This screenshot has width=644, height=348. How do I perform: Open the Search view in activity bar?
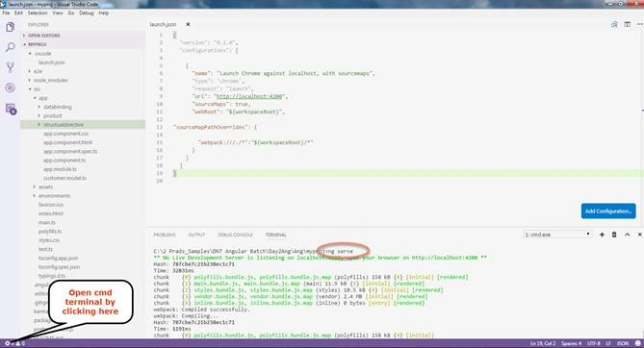click(11, 47)
